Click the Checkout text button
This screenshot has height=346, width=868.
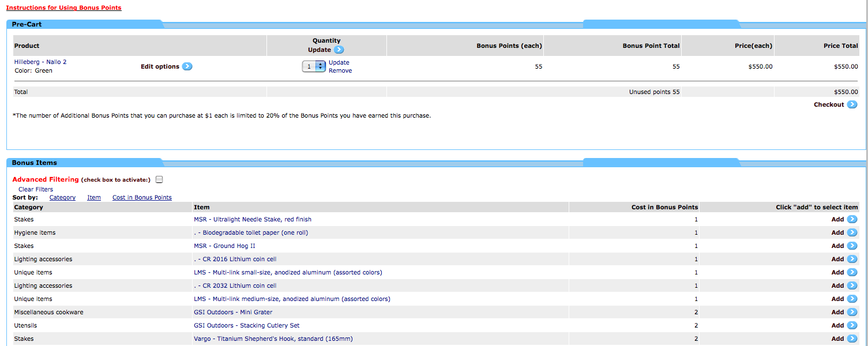click(829, 104)
